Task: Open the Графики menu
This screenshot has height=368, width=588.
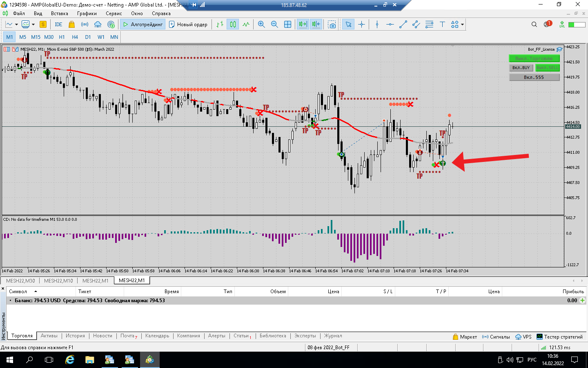Action: point(87,13)
